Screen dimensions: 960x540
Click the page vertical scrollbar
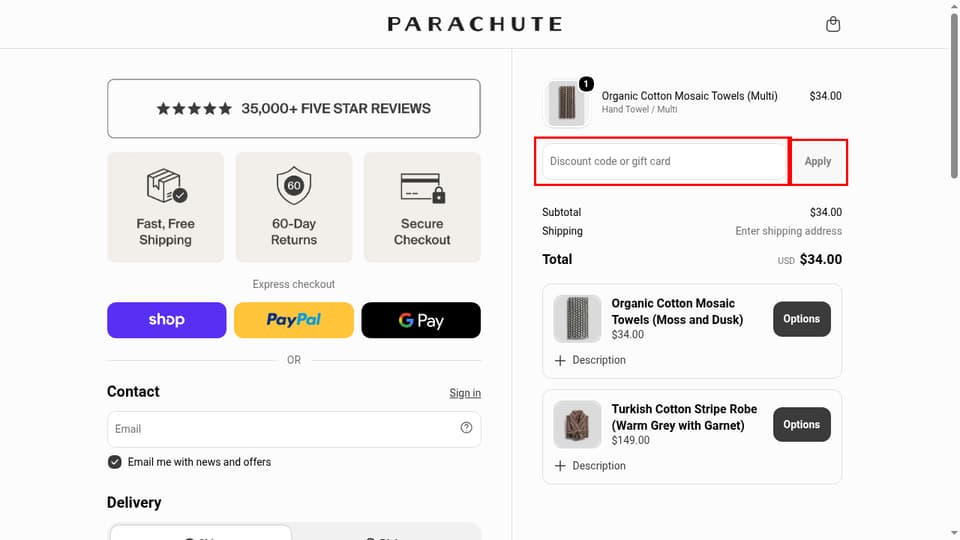coord(954,96)
